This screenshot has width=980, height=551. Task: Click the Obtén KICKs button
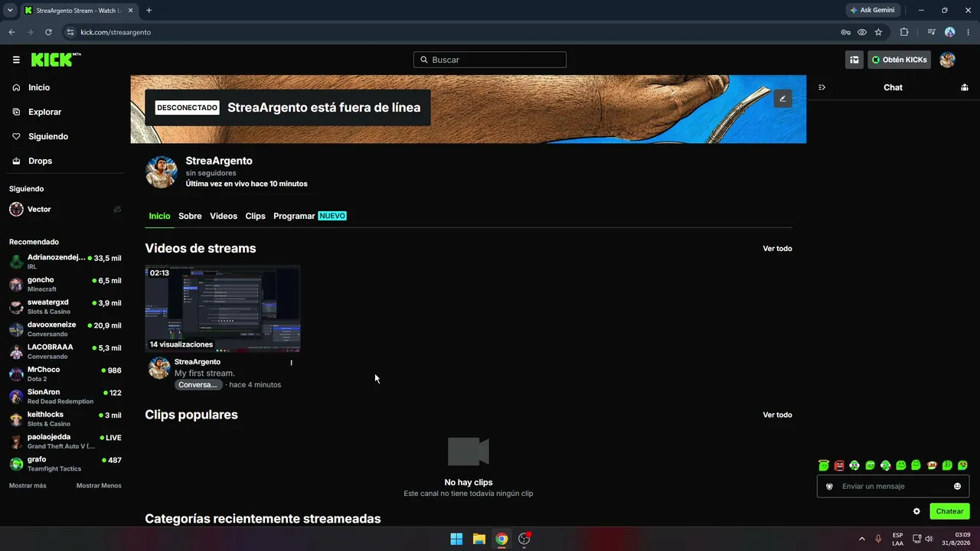pos(899,60)
